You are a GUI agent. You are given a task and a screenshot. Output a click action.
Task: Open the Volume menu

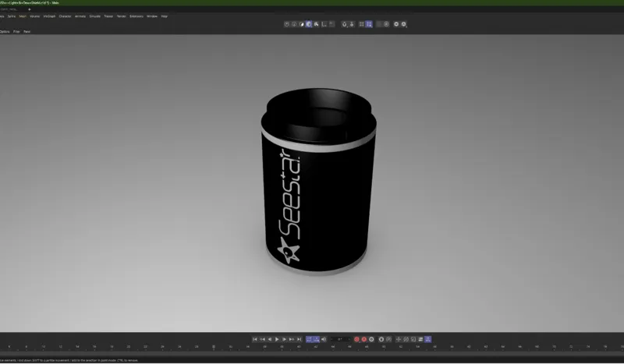pos(34,16)
